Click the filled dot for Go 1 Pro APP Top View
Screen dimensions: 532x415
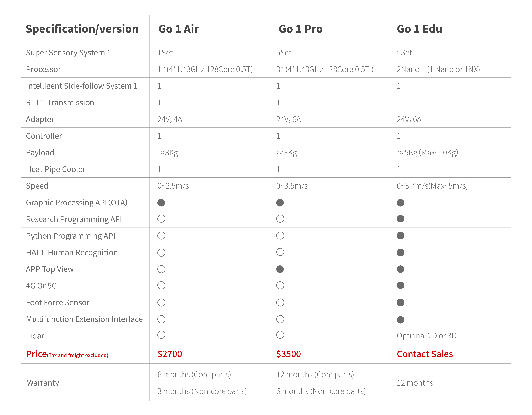(280, 269)
